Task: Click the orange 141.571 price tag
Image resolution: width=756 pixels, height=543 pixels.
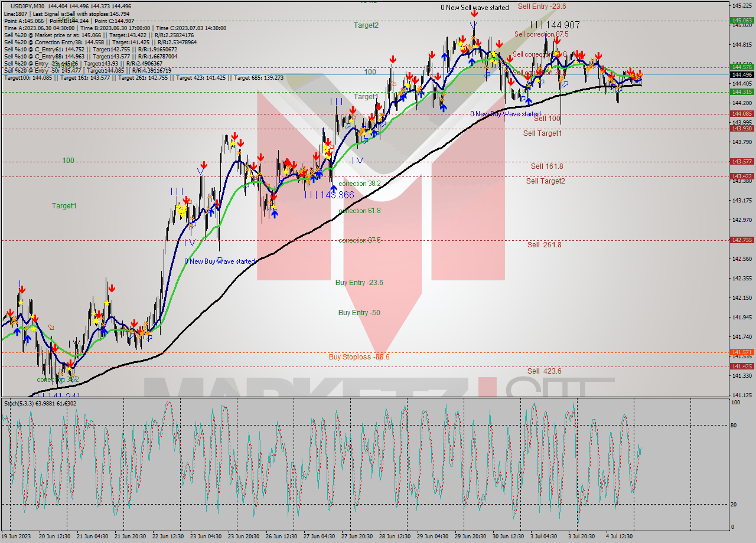Action: point(742,352)
